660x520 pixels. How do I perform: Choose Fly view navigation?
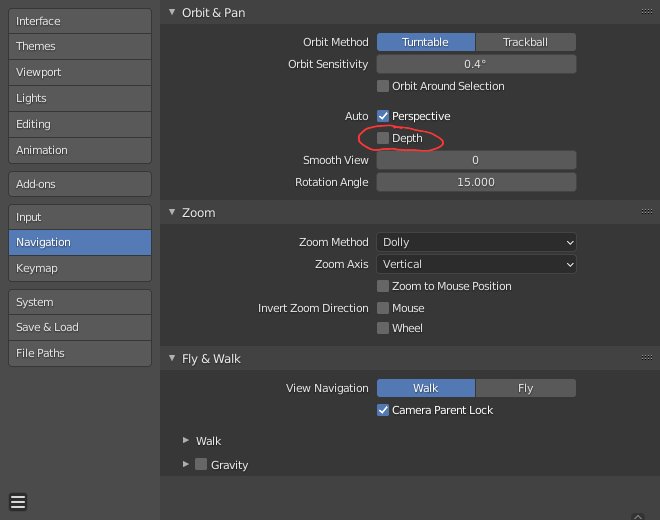pos(525,388)
